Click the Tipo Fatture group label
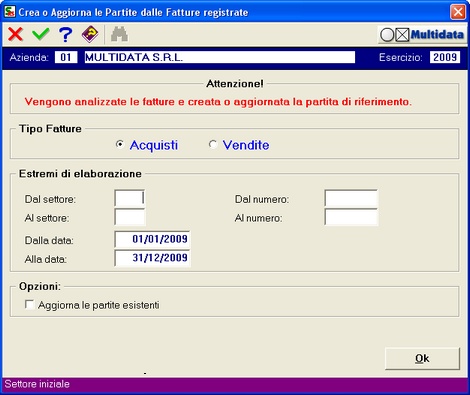 point(50,129)
